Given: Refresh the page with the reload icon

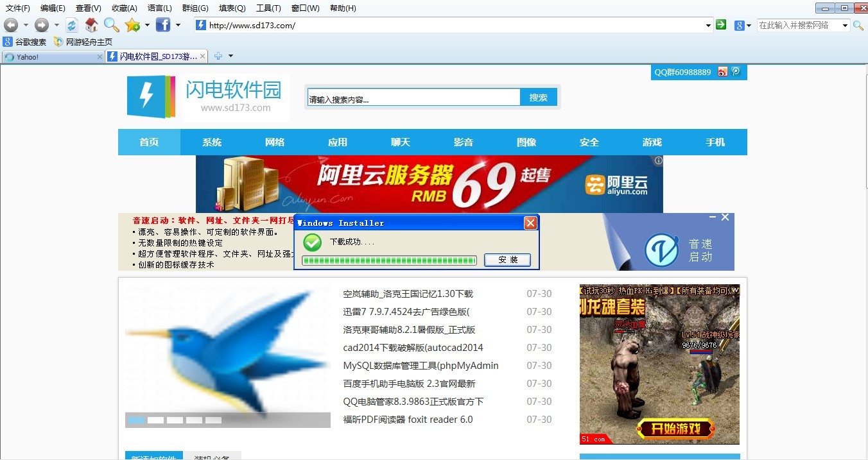Looking at the screenshot, I should [72, 25].
